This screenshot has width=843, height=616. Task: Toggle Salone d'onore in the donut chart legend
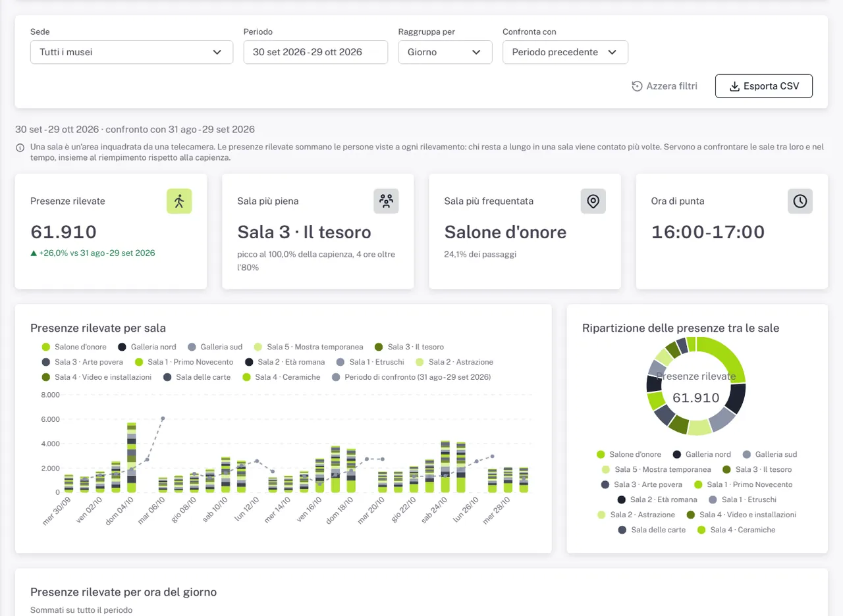(629, 454)
